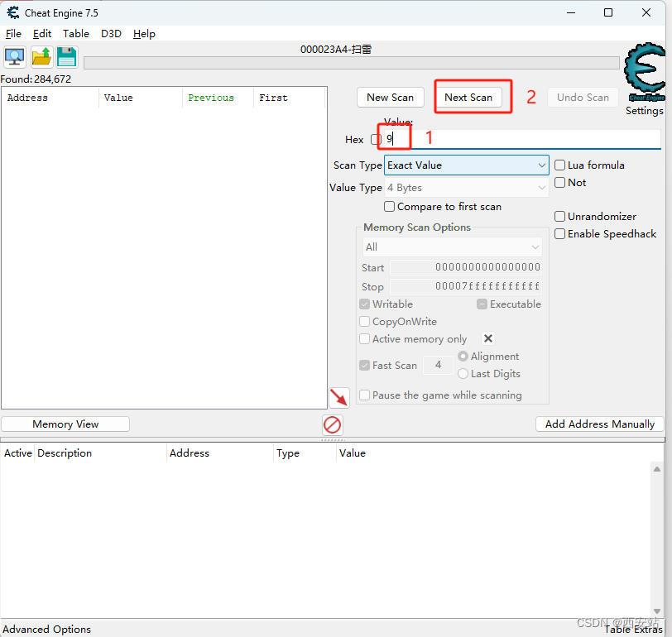Select the Alignment radio button
Image resolution: width=672 pixels, height=637 pixels.
(x=463, y=356)
